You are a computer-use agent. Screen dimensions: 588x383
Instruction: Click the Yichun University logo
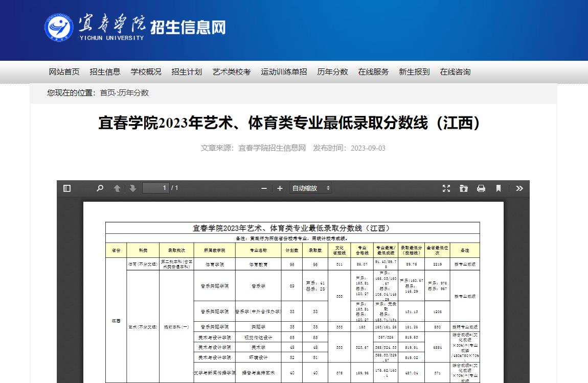click(59, 28)
